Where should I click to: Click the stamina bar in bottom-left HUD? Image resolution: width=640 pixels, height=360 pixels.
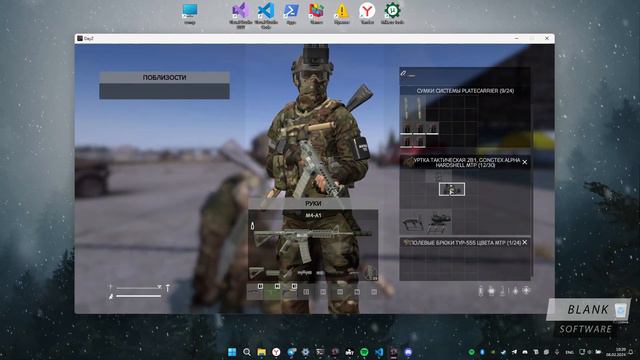(x=139, y=296)
